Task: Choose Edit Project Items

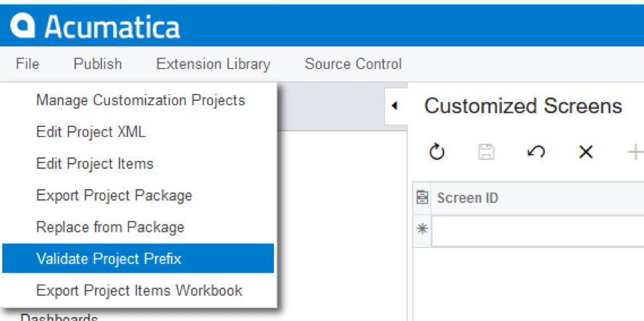Action: tap(138, 164)
